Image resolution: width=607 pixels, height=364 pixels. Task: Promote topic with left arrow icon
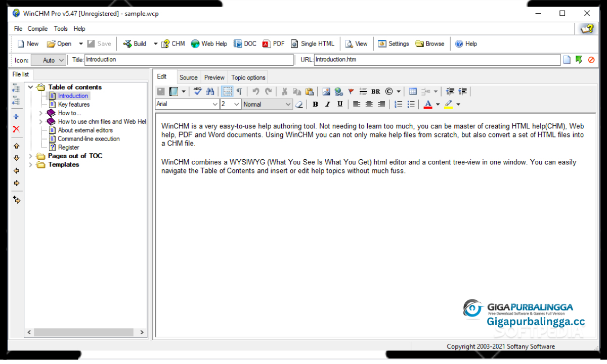coord(16,171)
